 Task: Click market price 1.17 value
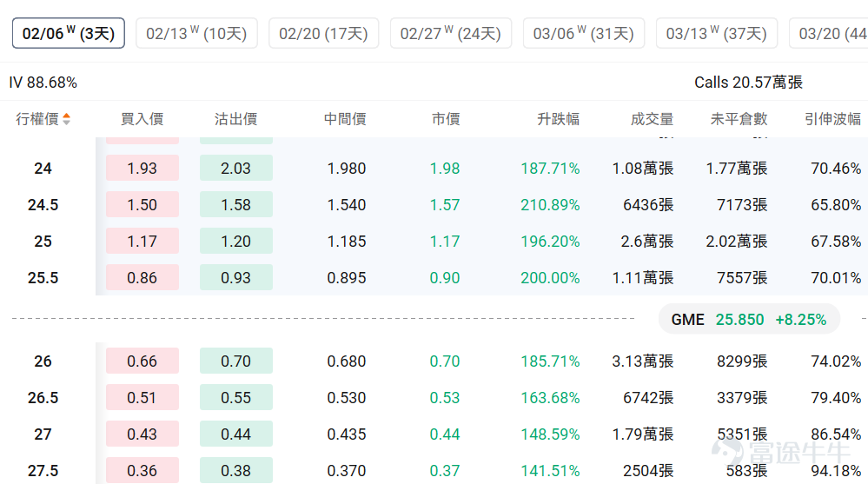tap(445, 242)
